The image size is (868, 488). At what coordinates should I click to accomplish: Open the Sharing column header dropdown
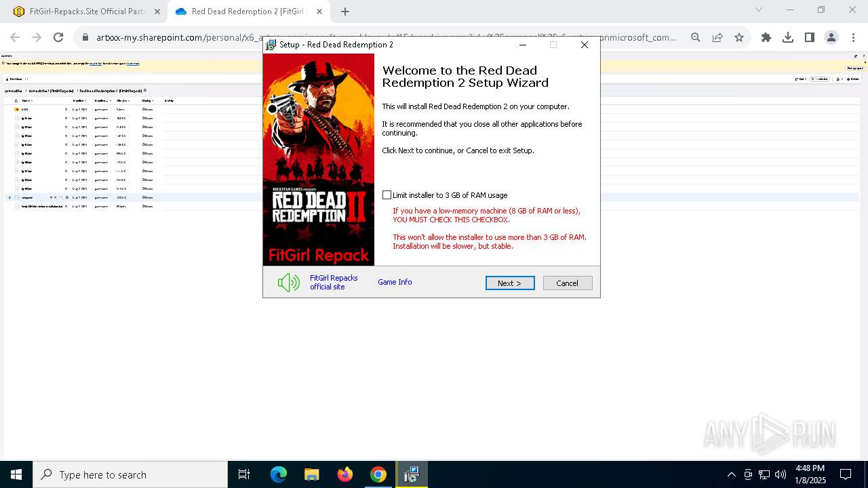[147, 100]
